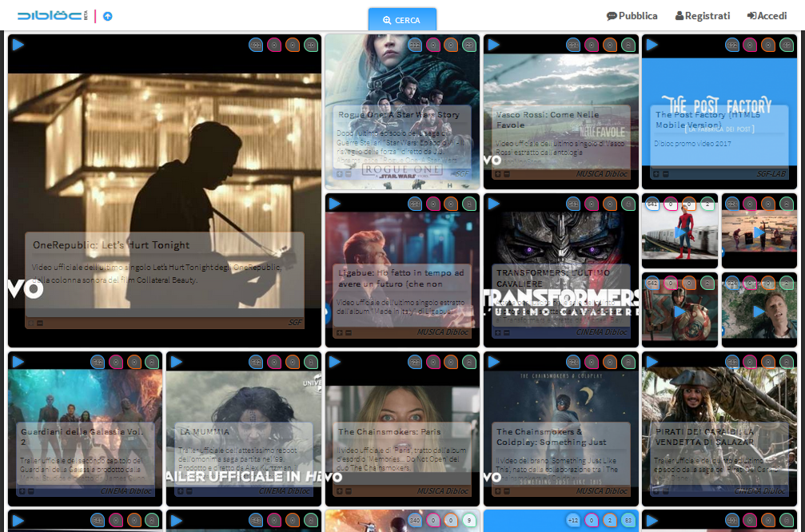
Task: Play the Ligabue video card
Action: (335, 204)
